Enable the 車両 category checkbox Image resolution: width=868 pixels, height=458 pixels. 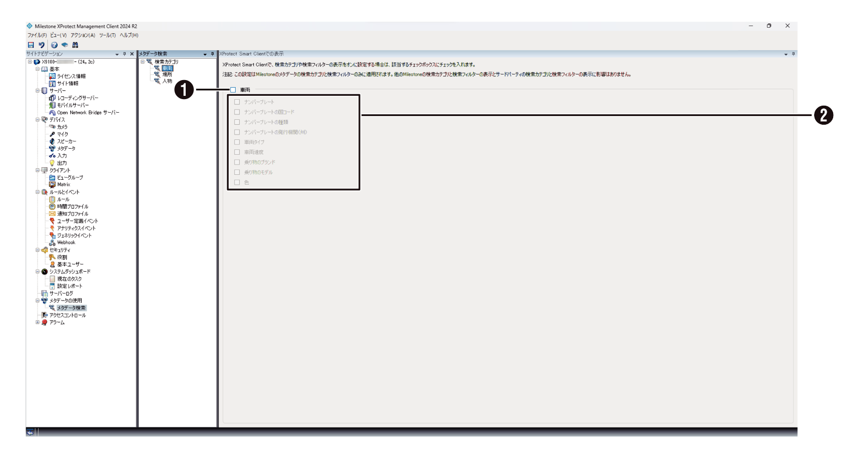click(233, 90)
